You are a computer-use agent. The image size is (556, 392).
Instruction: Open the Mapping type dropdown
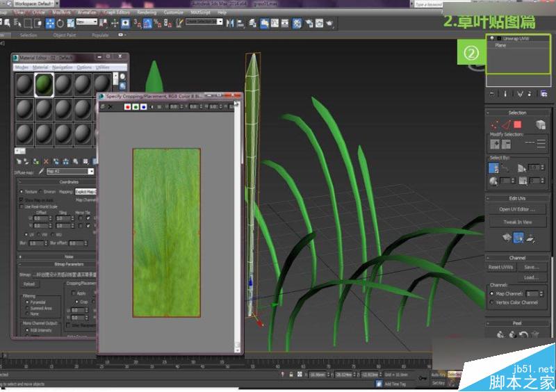click(85, 192)
